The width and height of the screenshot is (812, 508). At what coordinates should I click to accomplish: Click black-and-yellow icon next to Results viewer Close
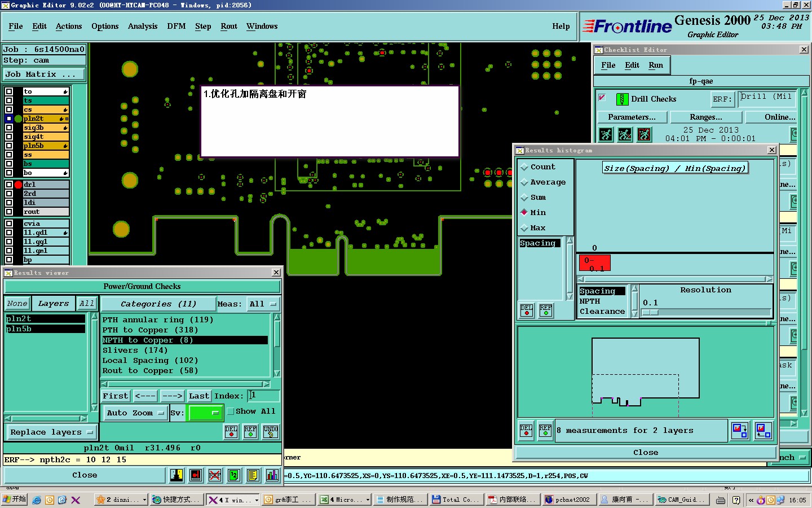pos(176,475)
